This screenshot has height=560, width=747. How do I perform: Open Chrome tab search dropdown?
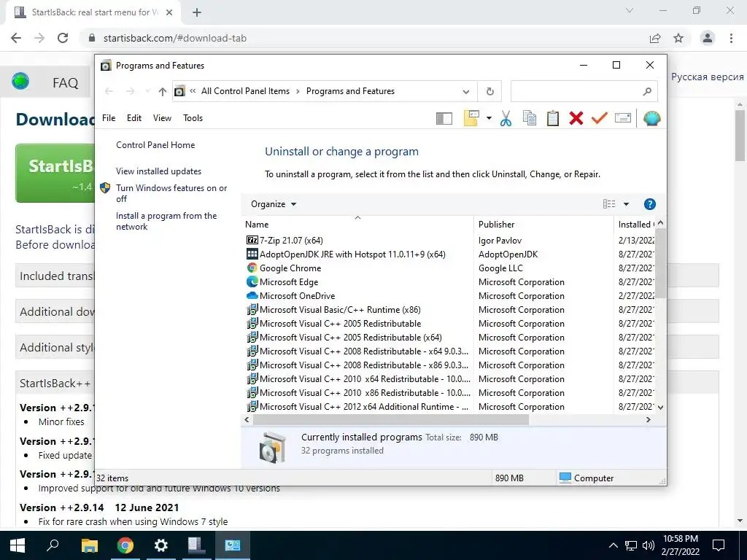(x=630, y=10)
